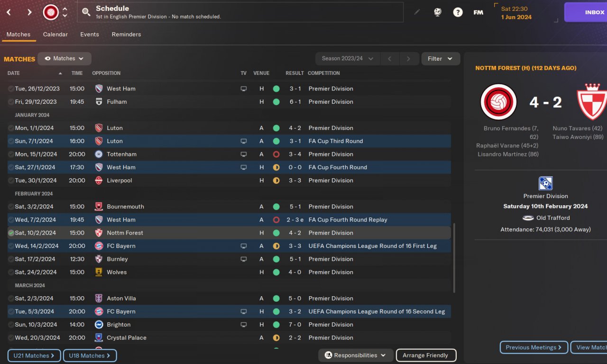The width and height of the screenshot is (607, 364).
Task: Click the Crystal Palace team badge
Action: [x=99, y=338]
